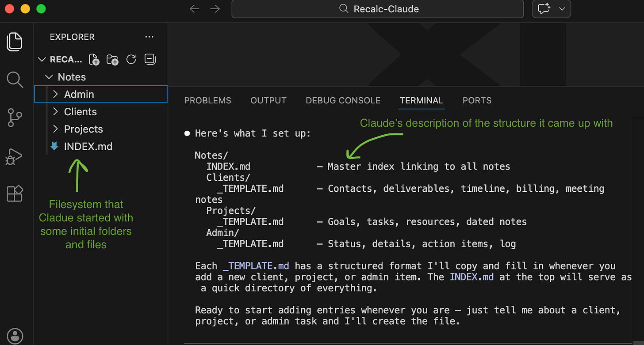The width and height of the screenshot is (644, 345).
Task: Click the macOS yellow minimize button
Action: 25,9
